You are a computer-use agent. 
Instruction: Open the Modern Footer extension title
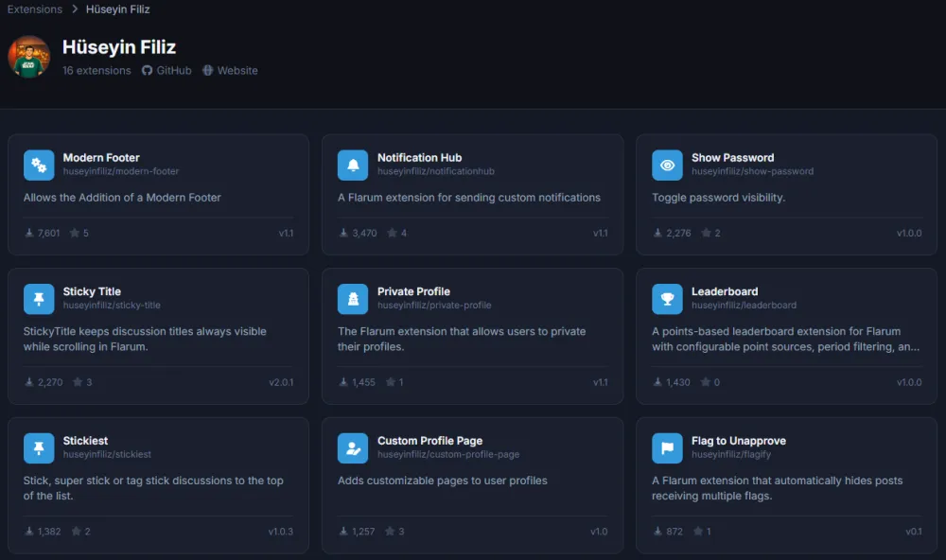101,157
